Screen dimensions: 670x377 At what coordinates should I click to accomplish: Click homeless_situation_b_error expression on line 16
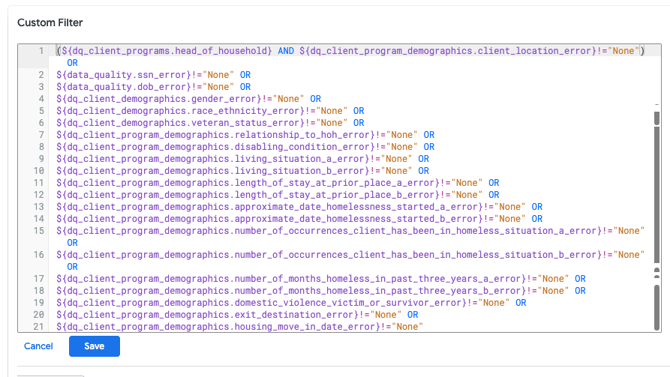(x=350, y=254)
